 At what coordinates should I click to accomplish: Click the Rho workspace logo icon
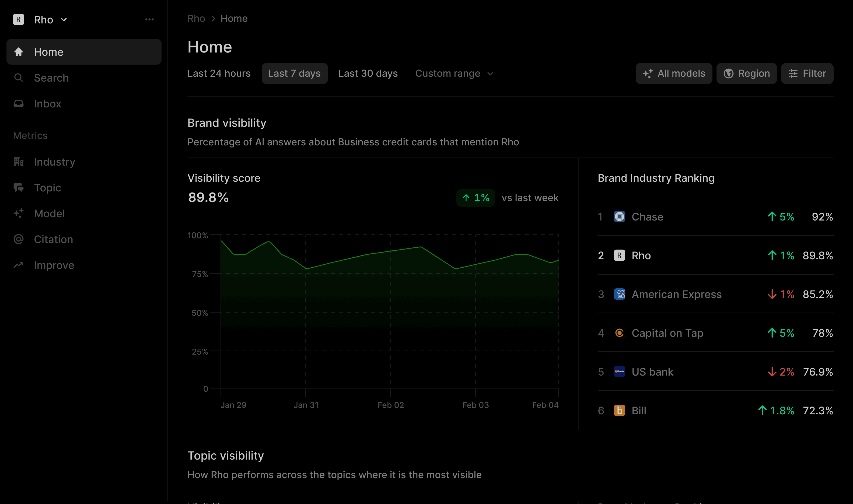19,19
